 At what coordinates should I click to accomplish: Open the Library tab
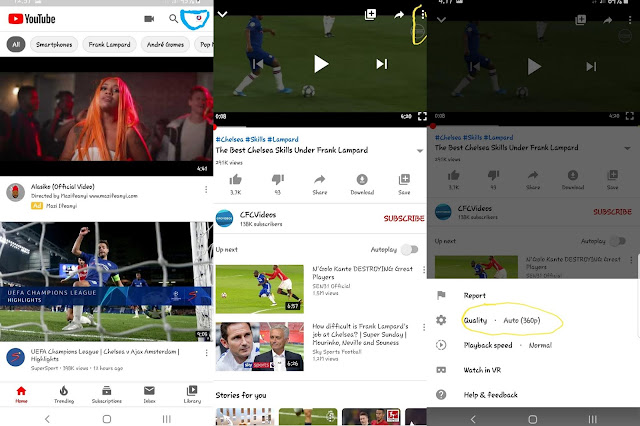tap(192, 395)
